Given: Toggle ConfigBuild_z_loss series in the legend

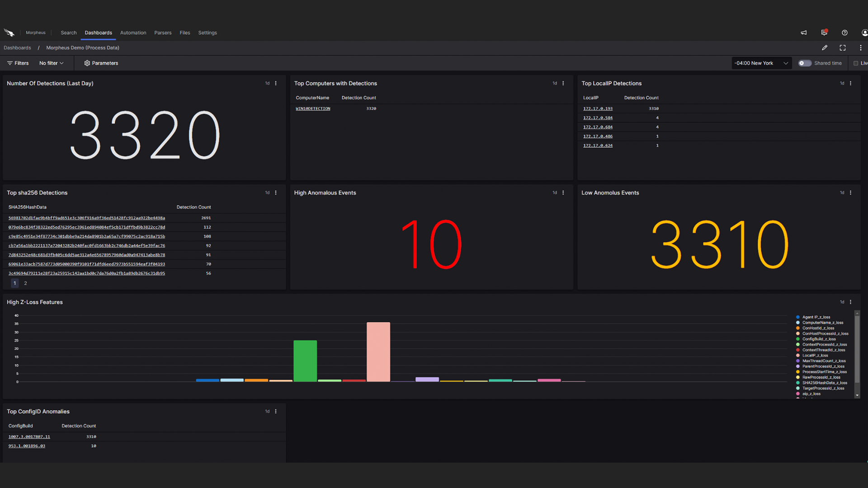Looking at the screenshot, I should (x=819, y=339).
